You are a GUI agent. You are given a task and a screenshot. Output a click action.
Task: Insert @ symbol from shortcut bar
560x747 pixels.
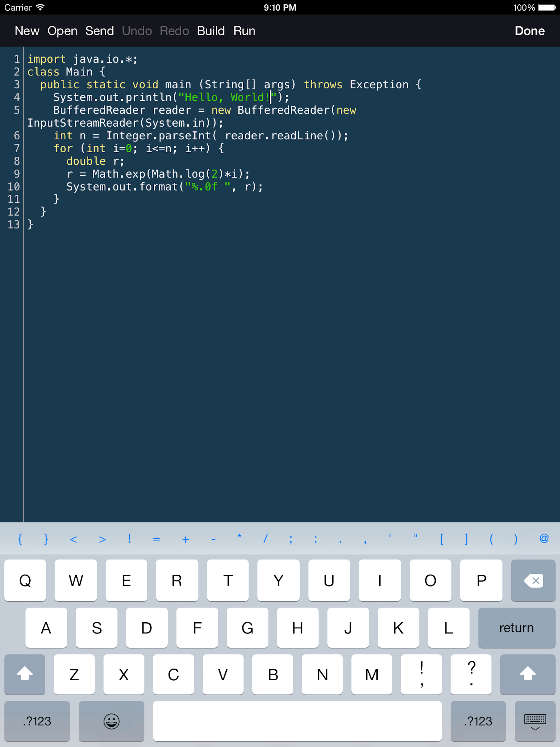(x=544, y=538)
